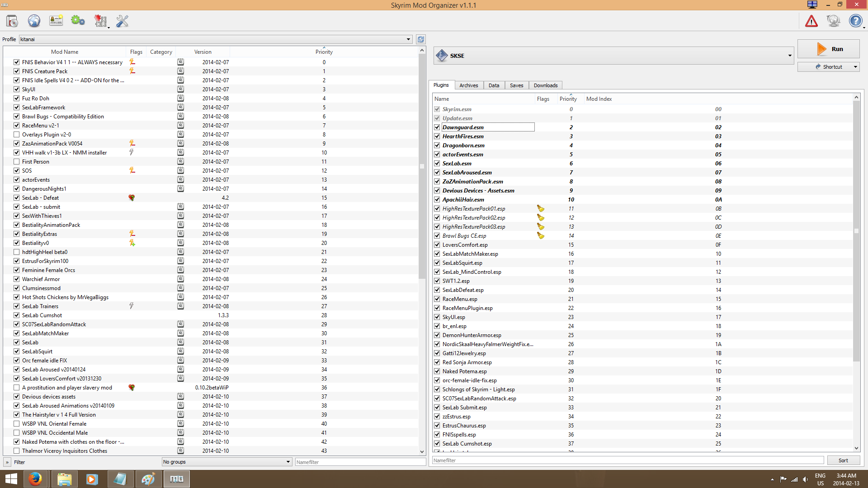Image resolution: width=868 pixels, height=488 pixels.
Task: Enable the First Person mod checkbox
Action: coord(16,162)
